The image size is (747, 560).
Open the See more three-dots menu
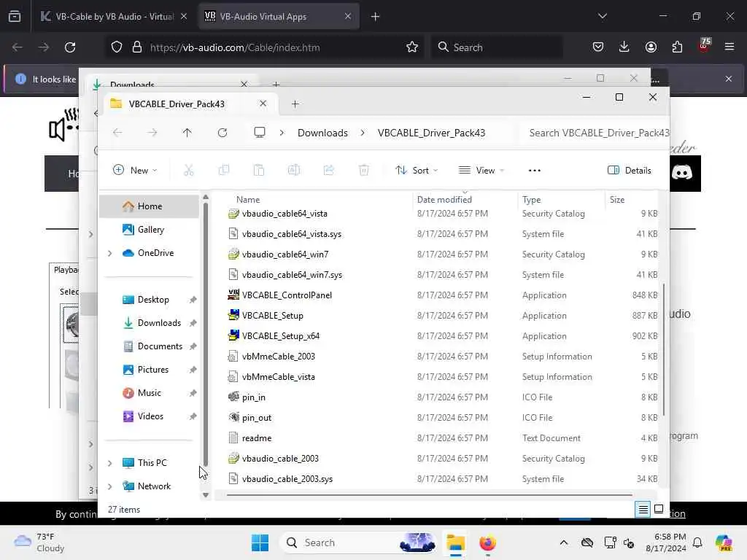click(535, 171)
